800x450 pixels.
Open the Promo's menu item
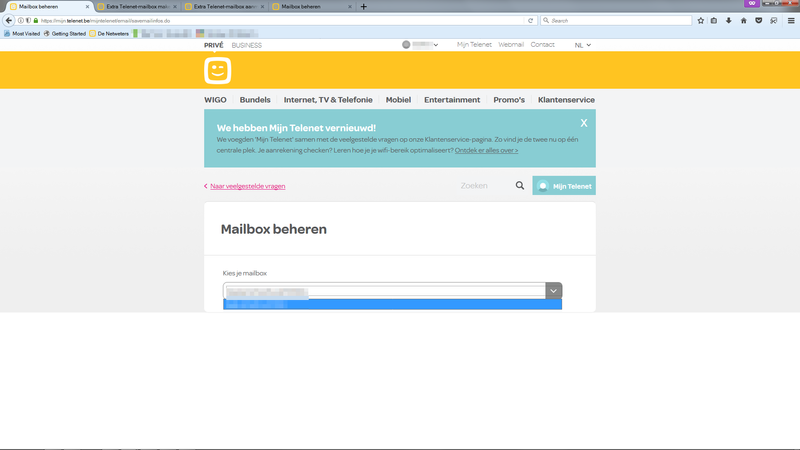[x=509, y=100]
